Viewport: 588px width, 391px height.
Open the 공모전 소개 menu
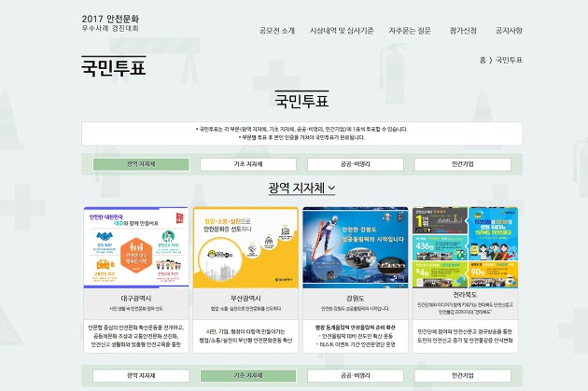277,31
